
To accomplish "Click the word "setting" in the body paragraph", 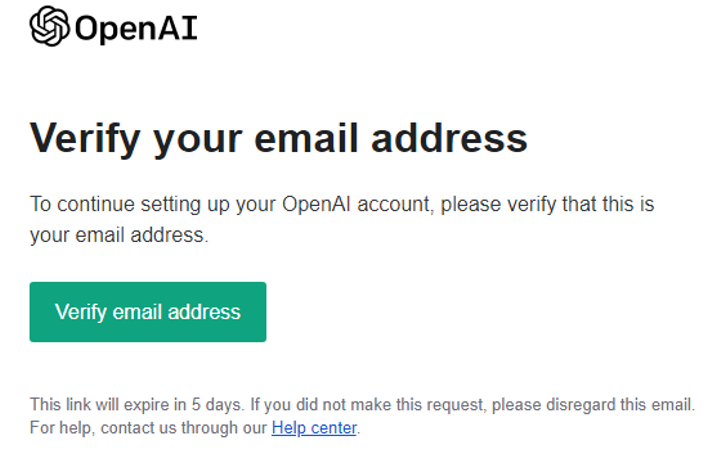I will click(171, 205).
